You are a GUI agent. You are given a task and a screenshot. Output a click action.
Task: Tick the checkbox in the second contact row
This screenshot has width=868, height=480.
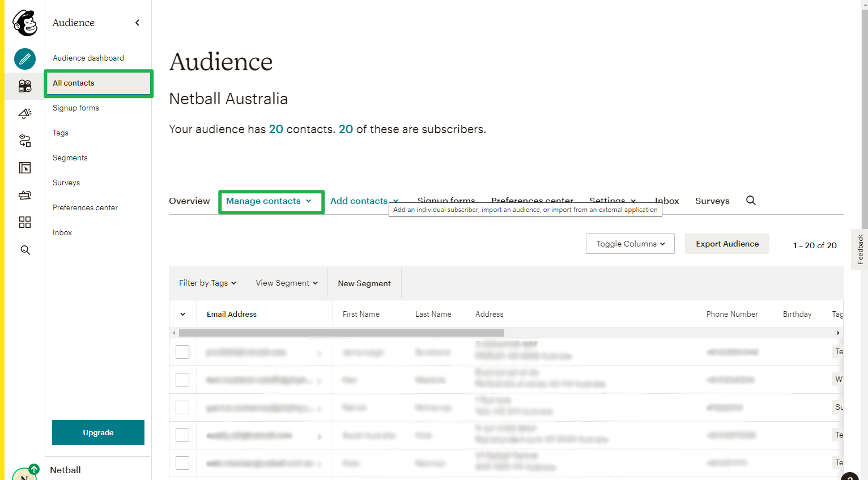click(x=182, y=380)
